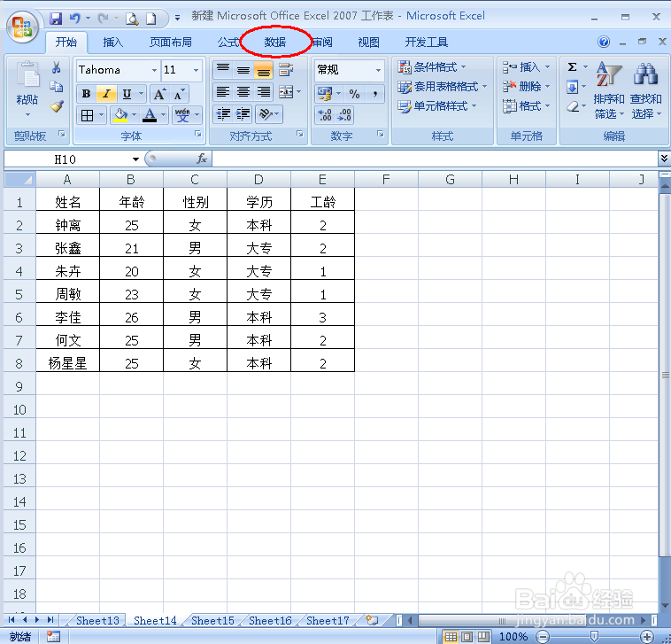Screen dimensions: 671x644
Task: Save the workbook via quick access toolbar
Action: tap(56, 19)
